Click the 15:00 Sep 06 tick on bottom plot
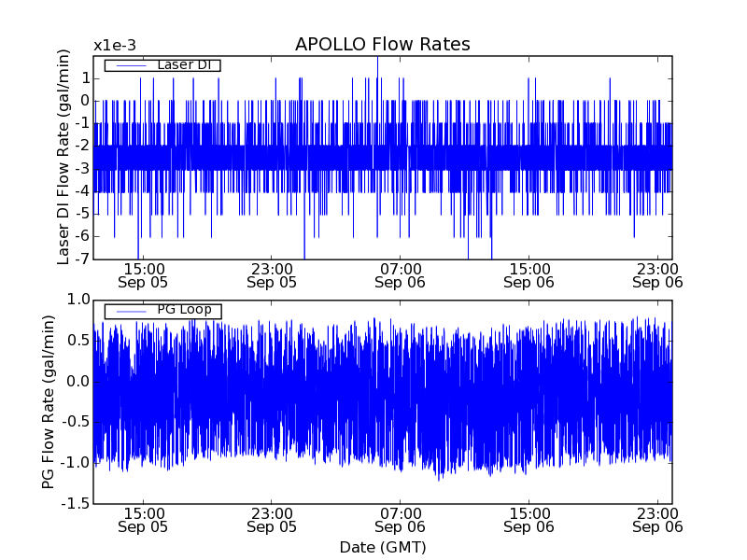 pyautogui.click(x=529, y=520)
